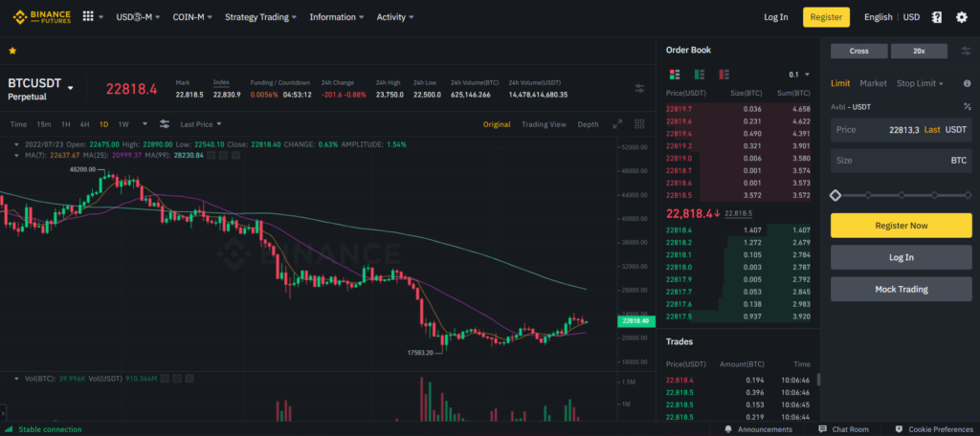Click the yellow Register Now button
The height and width of the screenshot is (436, 980).
pyautogui.click(x=901, y=226)
